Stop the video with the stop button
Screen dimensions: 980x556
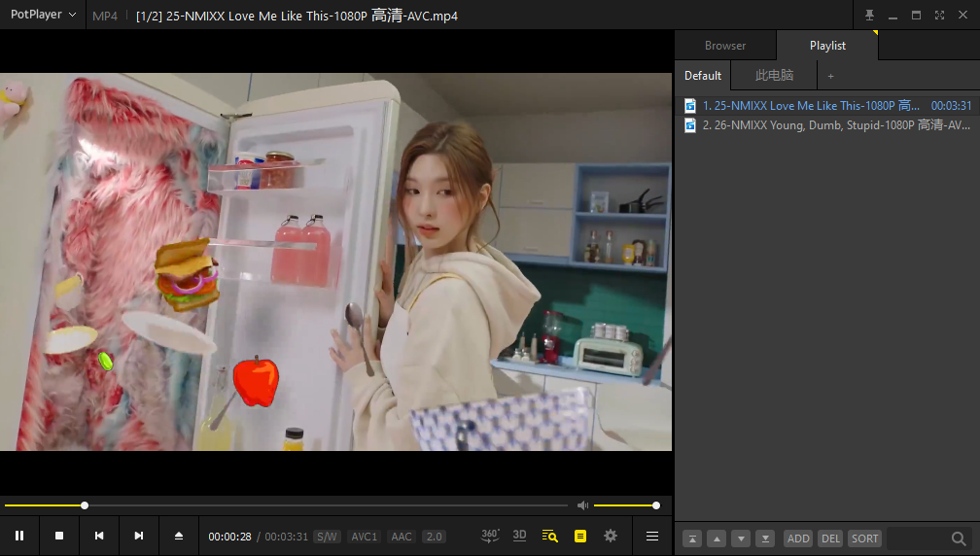(59, 536)
